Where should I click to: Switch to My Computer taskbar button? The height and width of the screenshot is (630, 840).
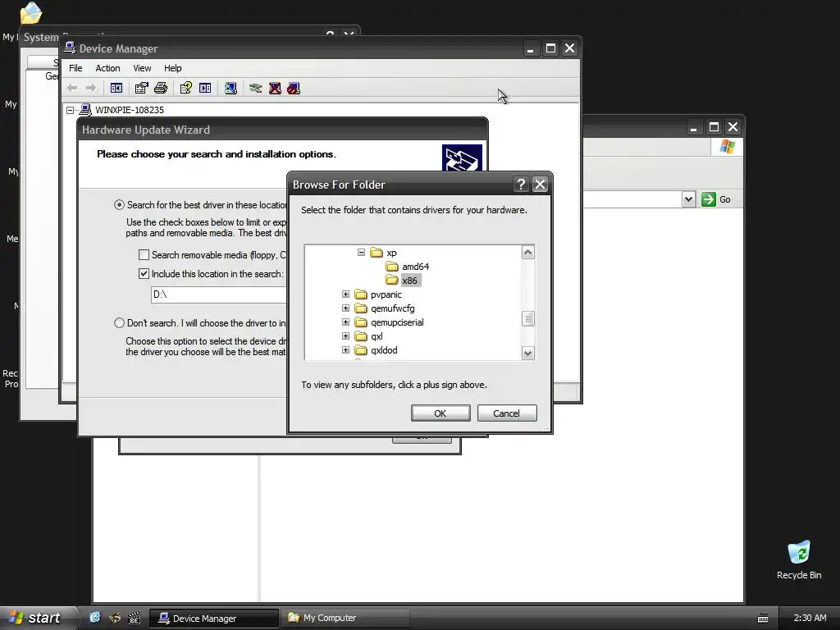(x=345, y=619)
